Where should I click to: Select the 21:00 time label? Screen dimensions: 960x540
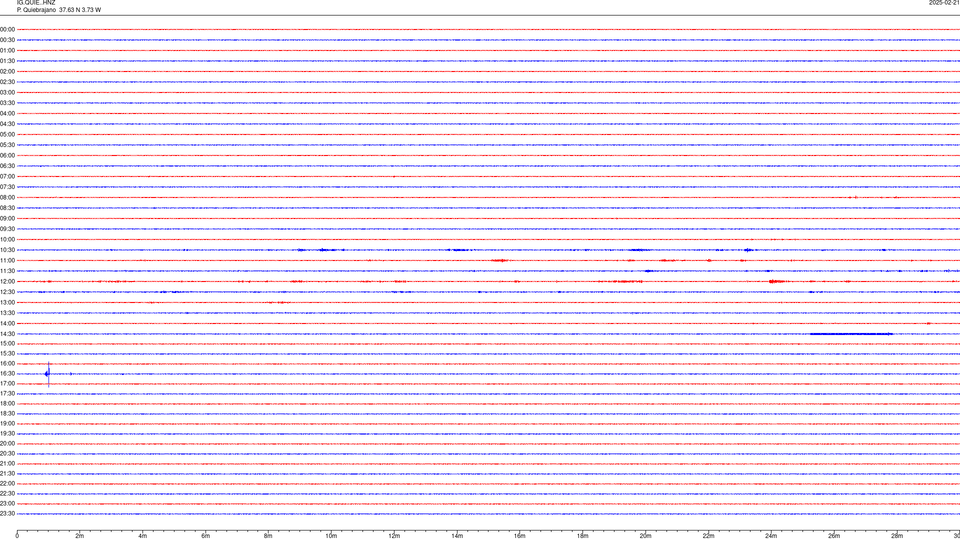coord(7,464)
